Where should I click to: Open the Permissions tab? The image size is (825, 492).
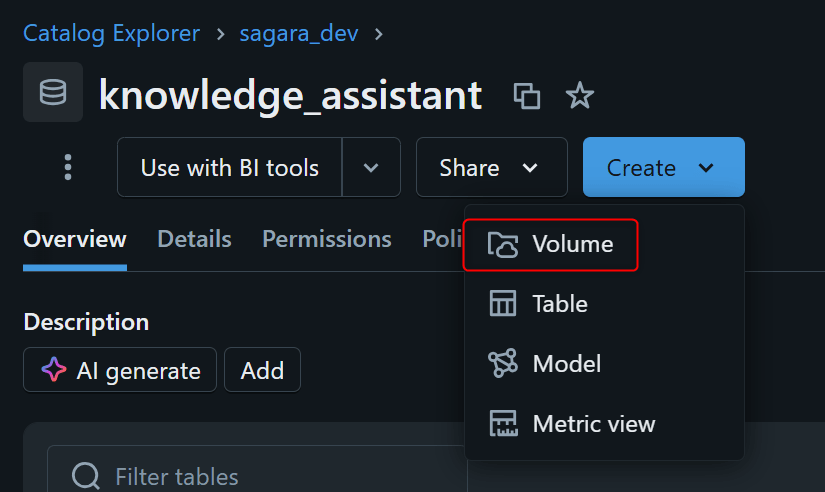coord(327,239)
